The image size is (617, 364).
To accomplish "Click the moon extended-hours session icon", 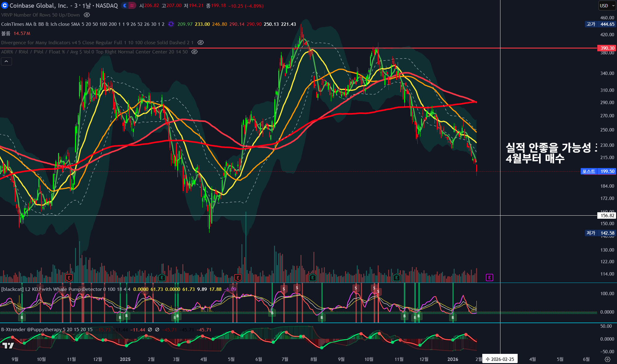I will (125, 6).
